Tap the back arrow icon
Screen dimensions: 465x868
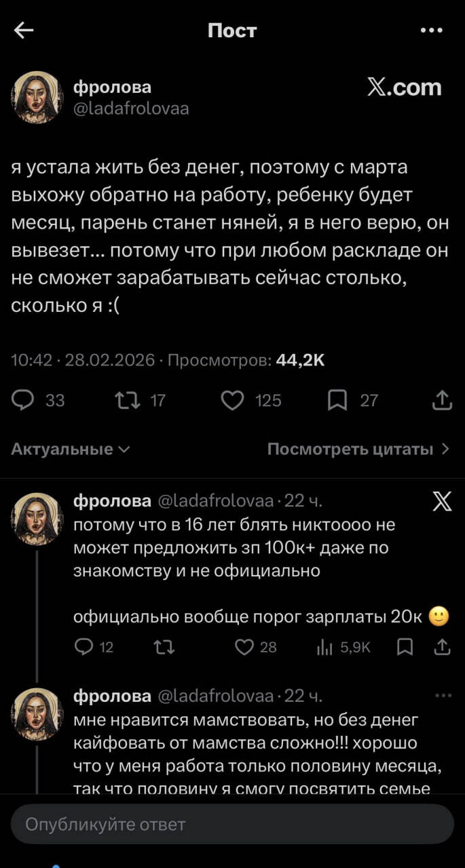[24, 31]
